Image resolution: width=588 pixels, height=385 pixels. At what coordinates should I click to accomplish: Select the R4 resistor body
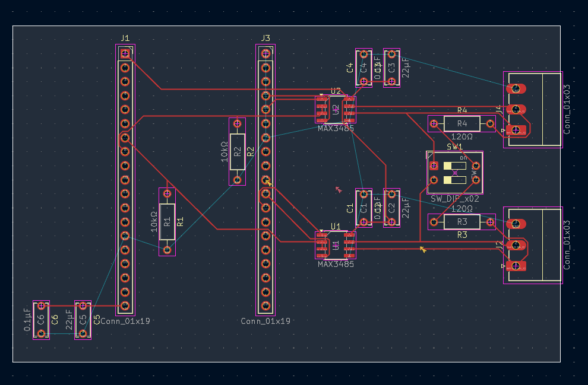point(462,123)
